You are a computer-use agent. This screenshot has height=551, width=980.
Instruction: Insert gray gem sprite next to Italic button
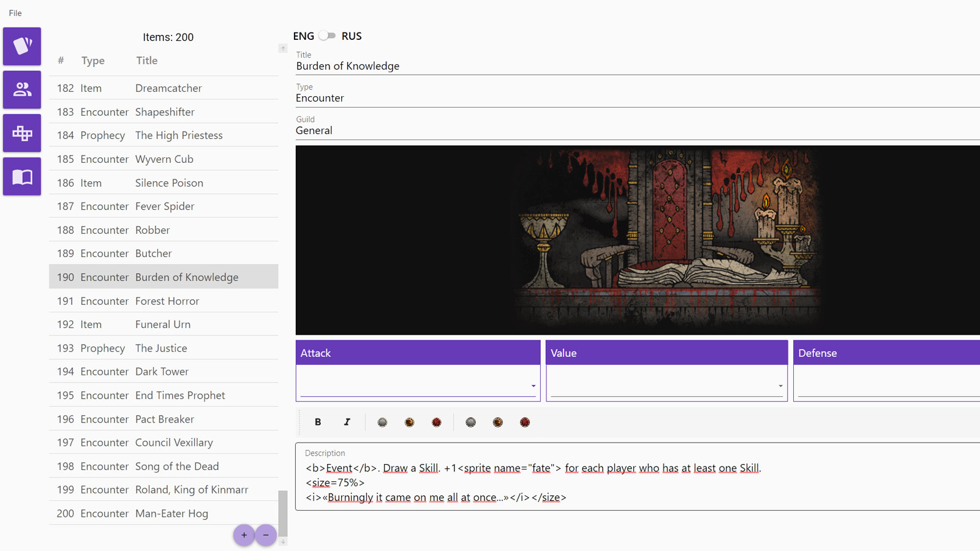click(382, 422)
